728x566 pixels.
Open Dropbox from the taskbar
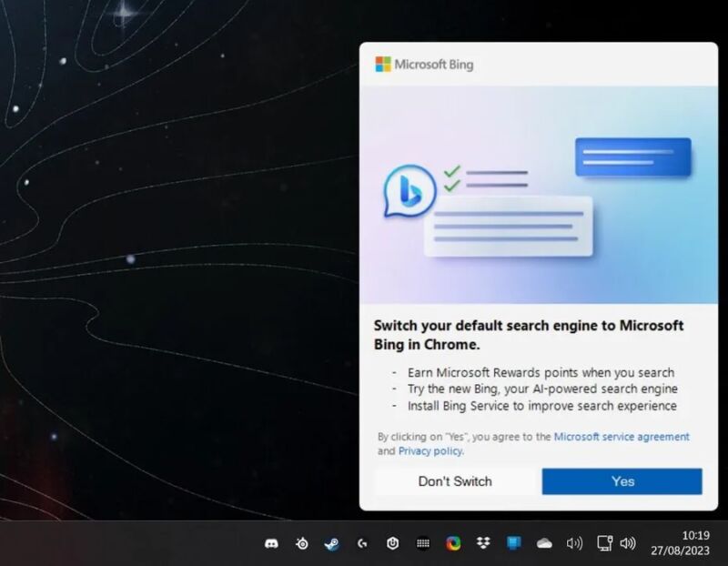[483, 543]
